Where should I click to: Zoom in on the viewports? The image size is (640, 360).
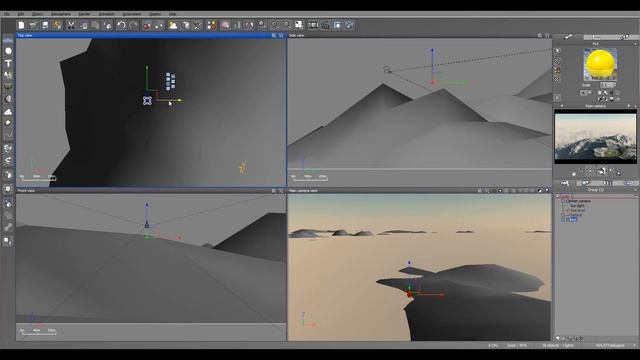tap(275, 25)
